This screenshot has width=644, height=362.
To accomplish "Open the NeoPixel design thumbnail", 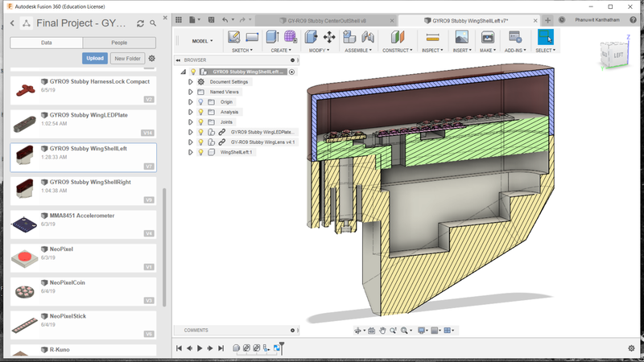I will pyautogui.click(x=26, y=257).
